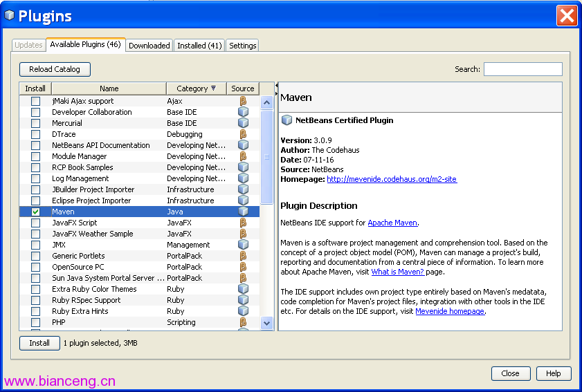Sort by the Name column header
This screenshot has height=392, width=582.
[x=109, y=88]
